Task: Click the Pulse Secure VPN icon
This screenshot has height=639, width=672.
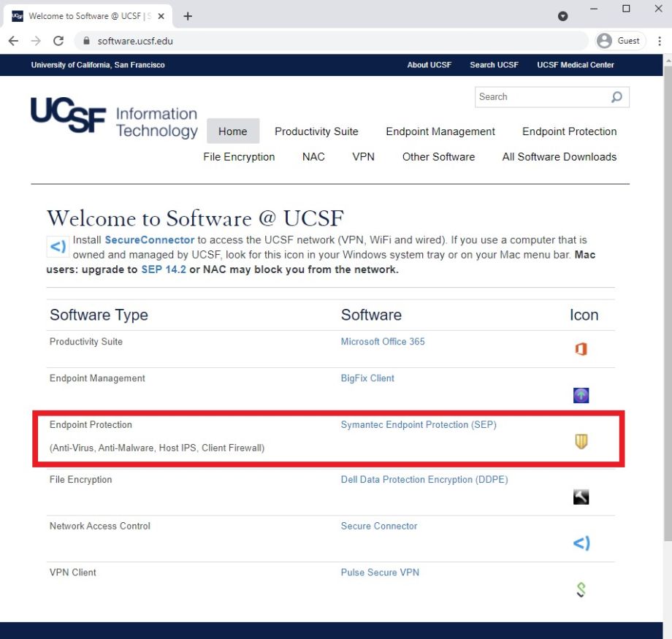Action: (581, 589)
